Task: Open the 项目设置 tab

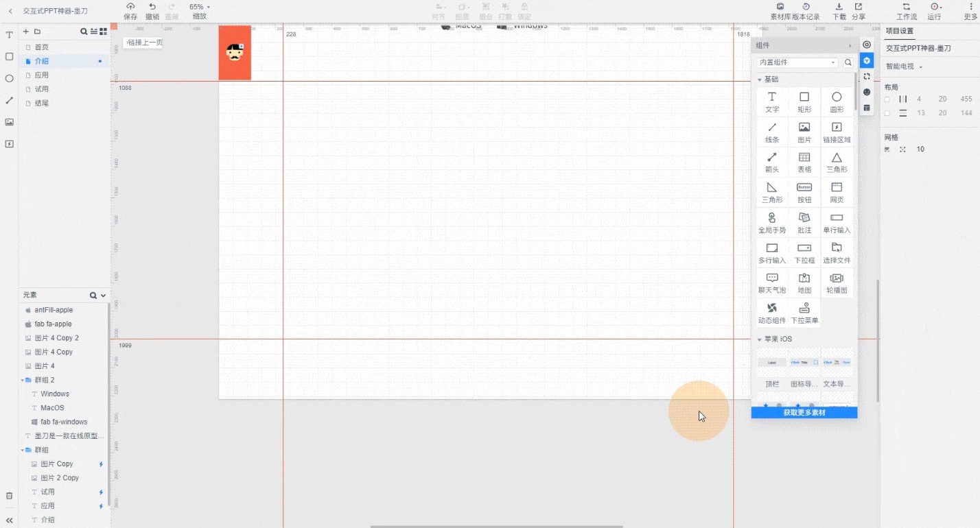Action: click(899, 31)
